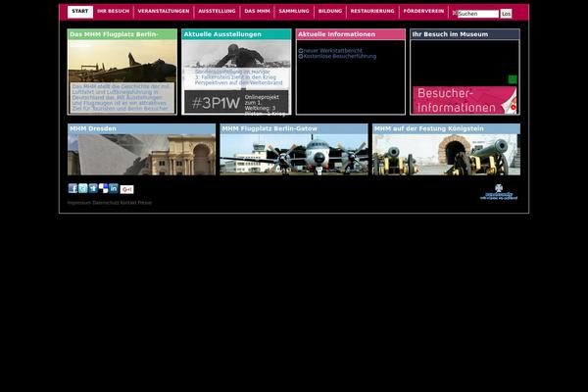Go to the AUSSTELLUNG menu
This screenshot has height=392, width=588.
(x=217, y=11)
